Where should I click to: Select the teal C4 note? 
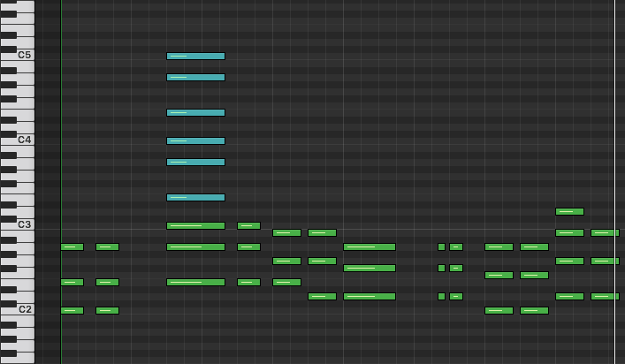(195, 141)
